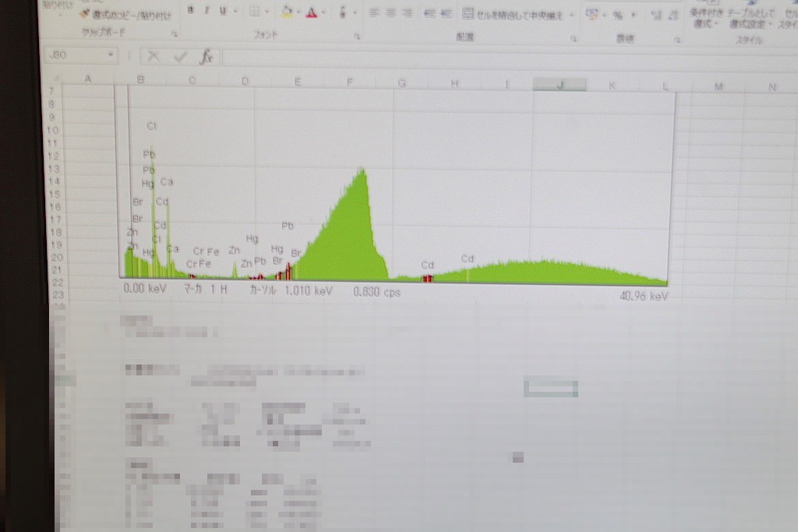Select row 22 header
Image resolution: width=798 pixels, height=532 pixels.
[58, 282]
